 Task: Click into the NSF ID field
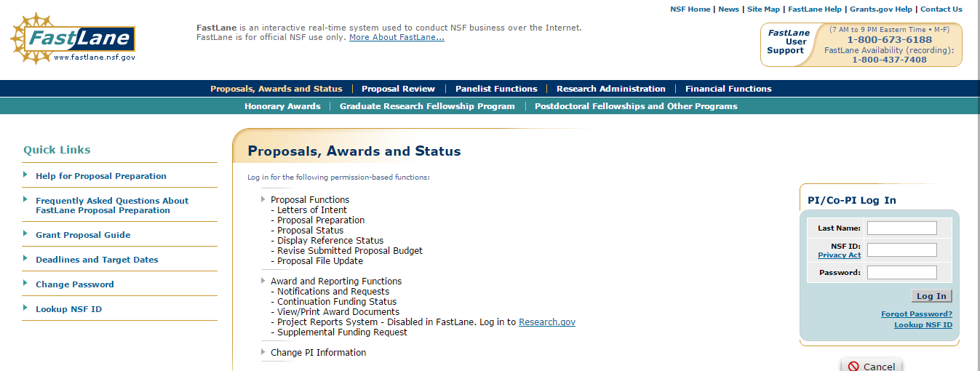click(x=901, y=250)
